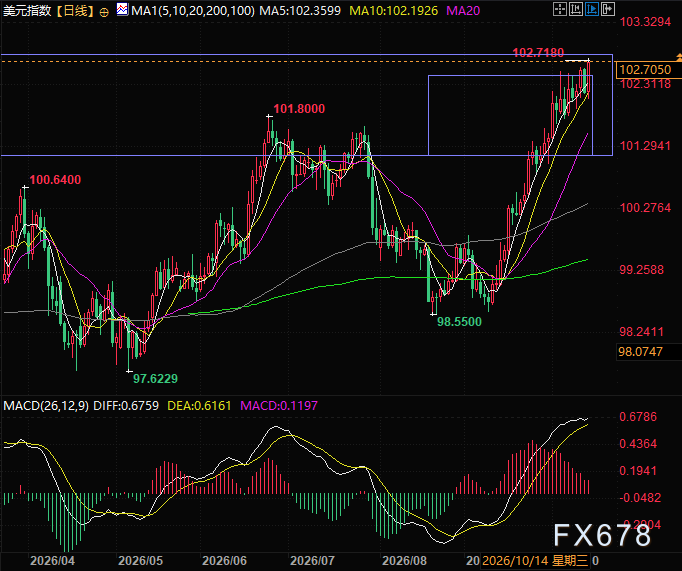Click the 2026/05 date axis label
Image resolution: width=682 pixels, height=571 pixels.
pyautogui.click(x=140, y=561)
